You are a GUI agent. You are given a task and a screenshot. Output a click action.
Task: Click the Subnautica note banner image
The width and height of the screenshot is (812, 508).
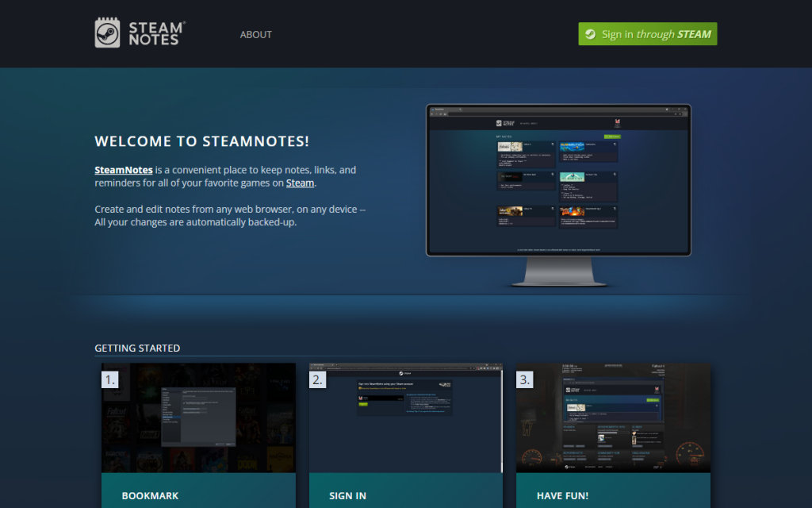click(572, 148)
